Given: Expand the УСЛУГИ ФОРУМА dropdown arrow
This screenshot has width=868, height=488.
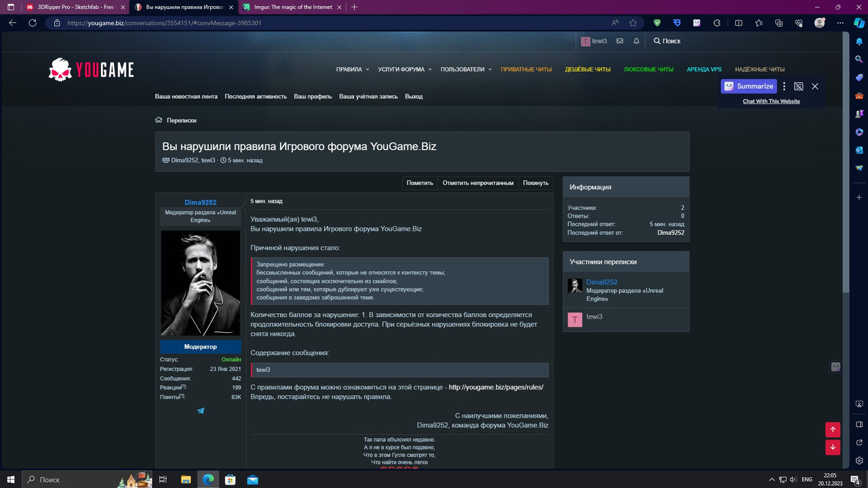Looking at the screenshot, I should coord(430,69).
